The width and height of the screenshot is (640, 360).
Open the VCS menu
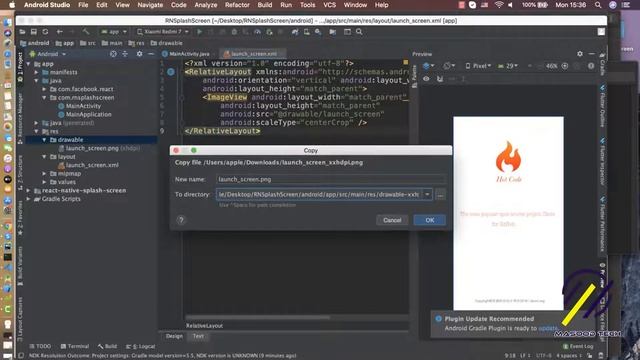[x=329, y=5]
